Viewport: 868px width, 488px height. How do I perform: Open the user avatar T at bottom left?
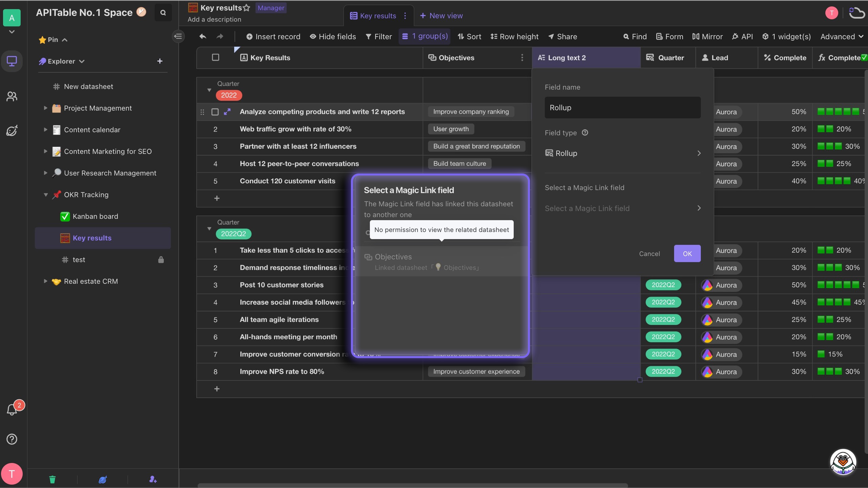(12, 474)
